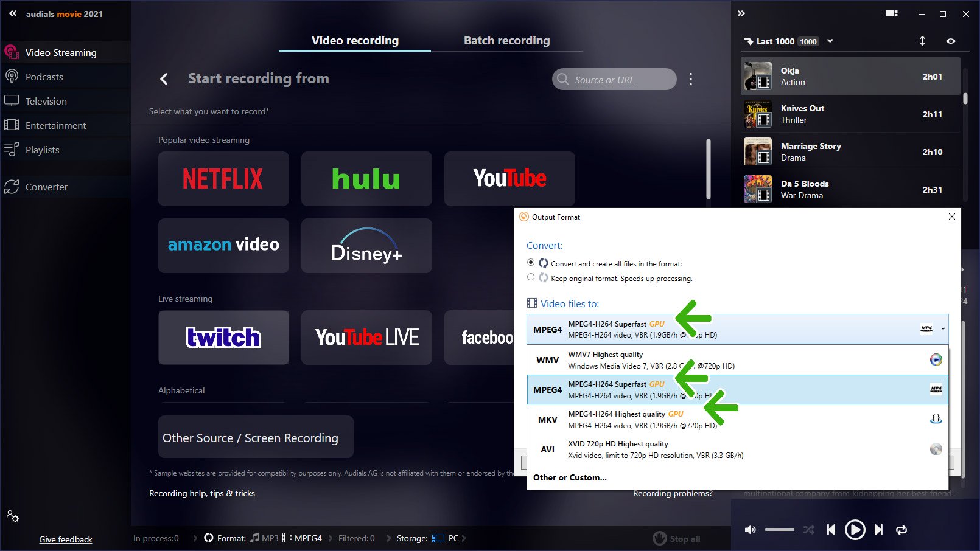Open user settings gear icon
The image size is (980, 551).
12,516
